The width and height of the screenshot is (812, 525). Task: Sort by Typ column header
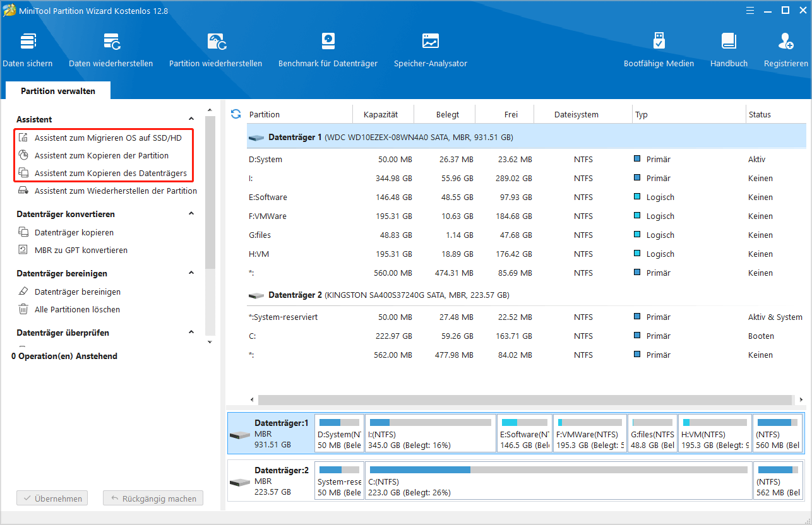pos(689,114)
